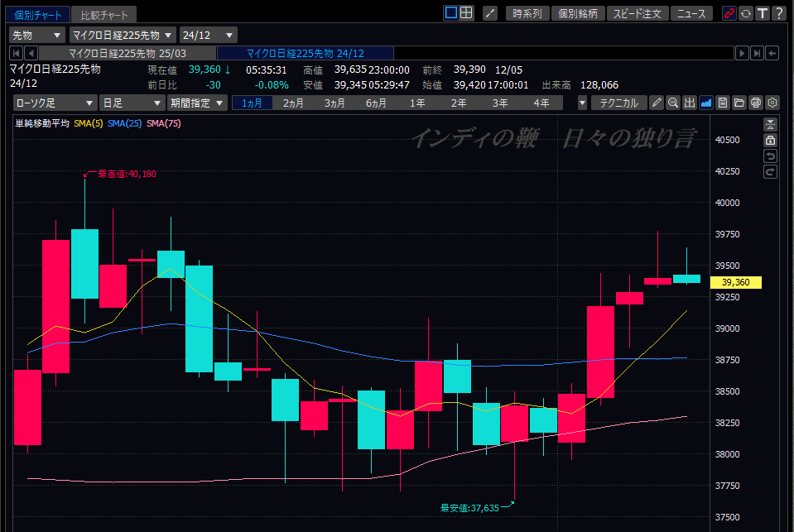Click the lock icon beside the chart
794x532 pixels.
(x=771, y=141)
